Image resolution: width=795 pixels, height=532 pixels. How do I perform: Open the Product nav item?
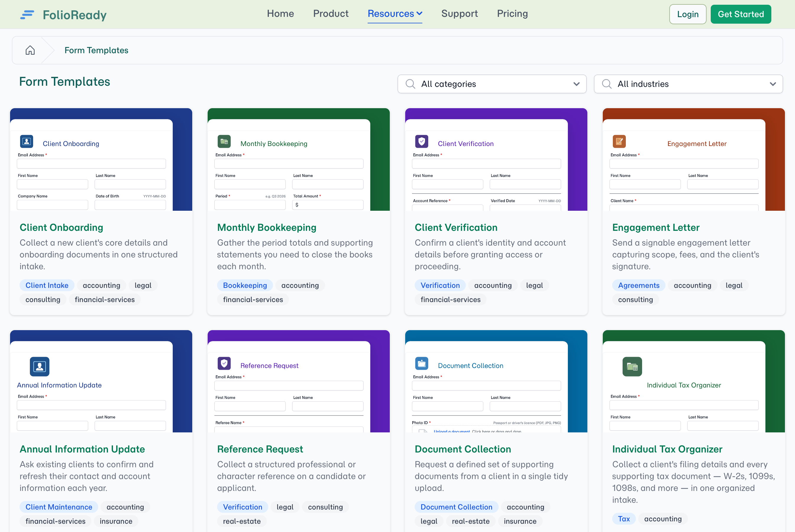pyautogui.click(x=331, y=14)
